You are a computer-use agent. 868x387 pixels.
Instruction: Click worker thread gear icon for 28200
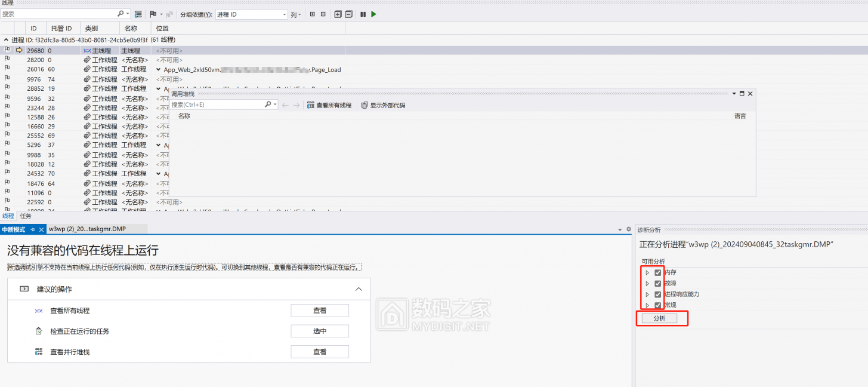click(x=87, y=60)
